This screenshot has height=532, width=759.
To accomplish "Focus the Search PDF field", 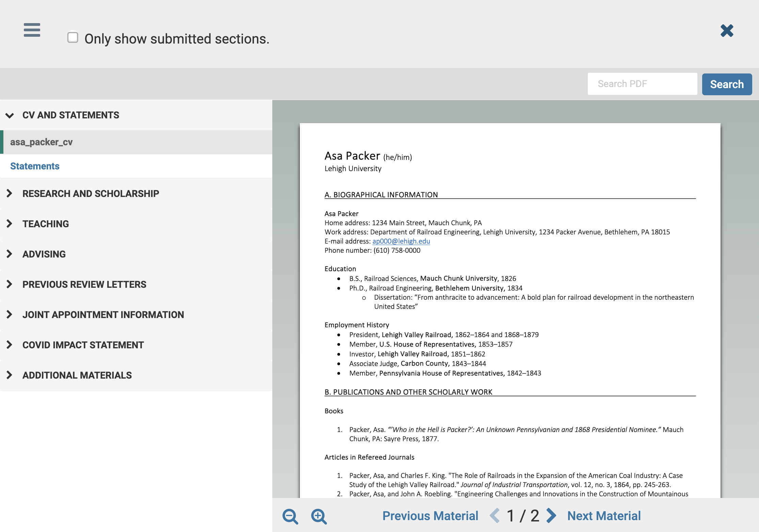I will (x=642, y=84).
